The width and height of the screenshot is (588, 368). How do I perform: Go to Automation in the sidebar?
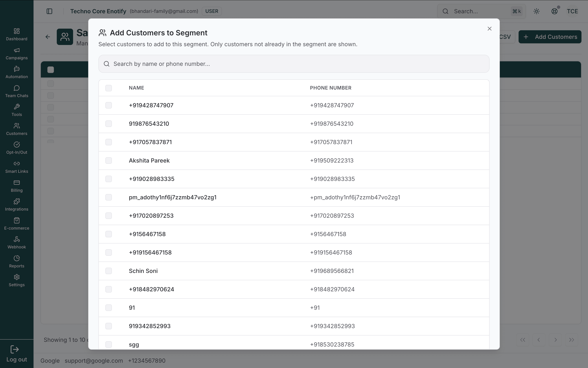click(x=17, y=72)
